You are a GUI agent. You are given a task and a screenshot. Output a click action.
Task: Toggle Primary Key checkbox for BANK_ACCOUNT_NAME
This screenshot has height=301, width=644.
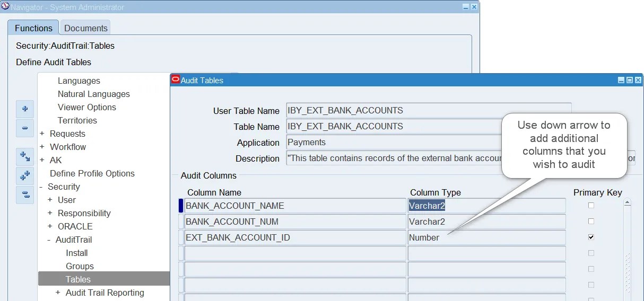[591, 206]
